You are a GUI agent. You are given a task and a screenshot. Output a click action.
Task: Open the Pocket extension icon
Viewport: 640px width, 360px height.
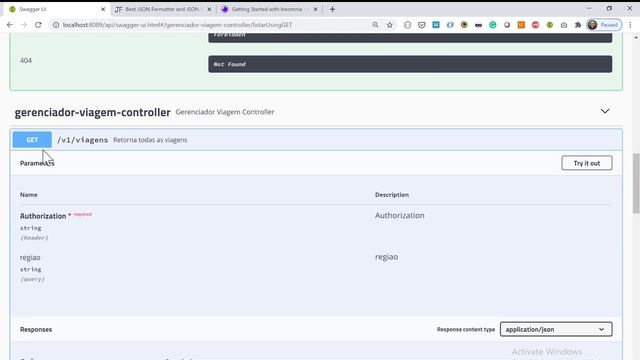[422, 25]
